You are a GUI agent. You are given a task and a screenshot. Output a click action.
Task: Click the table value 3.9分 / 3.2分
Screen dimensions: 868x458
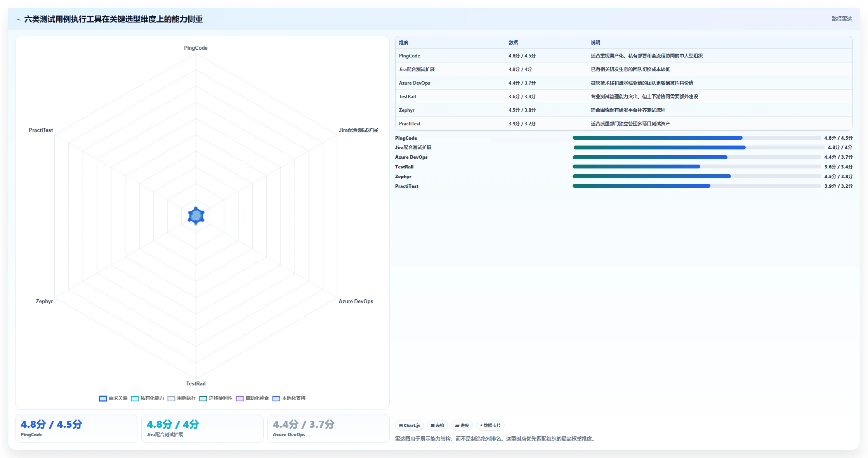[522, 124]
